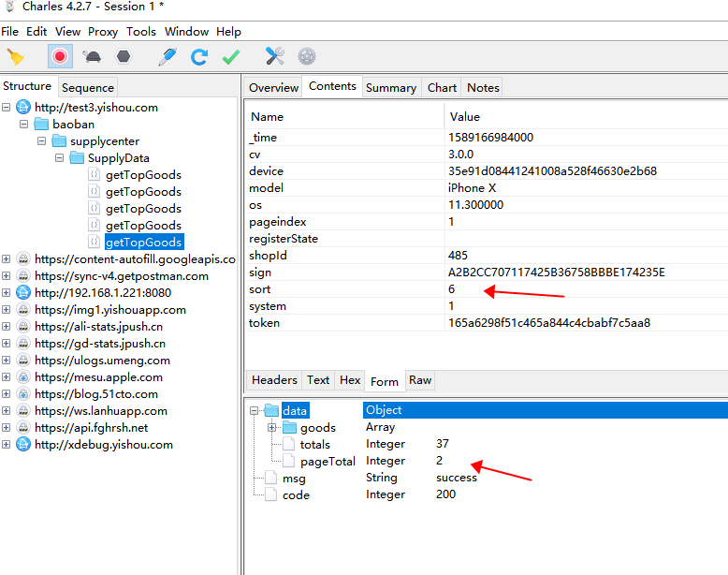The height and width of the screenshot is (575, 728).
Task: Toggle the red Record button
Action: [60, 57]
